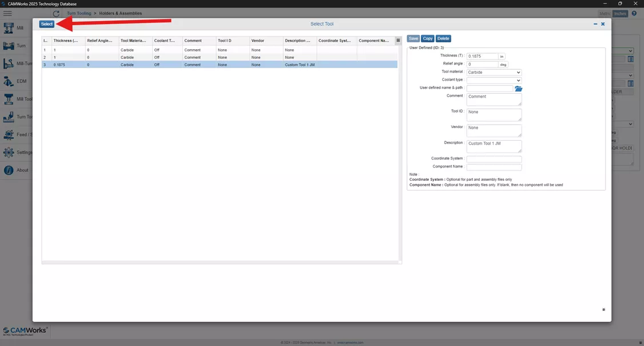Viewport: 644px width, 346px height.
Task: Save the user defined tool
Action: click(x=413, y=38)
